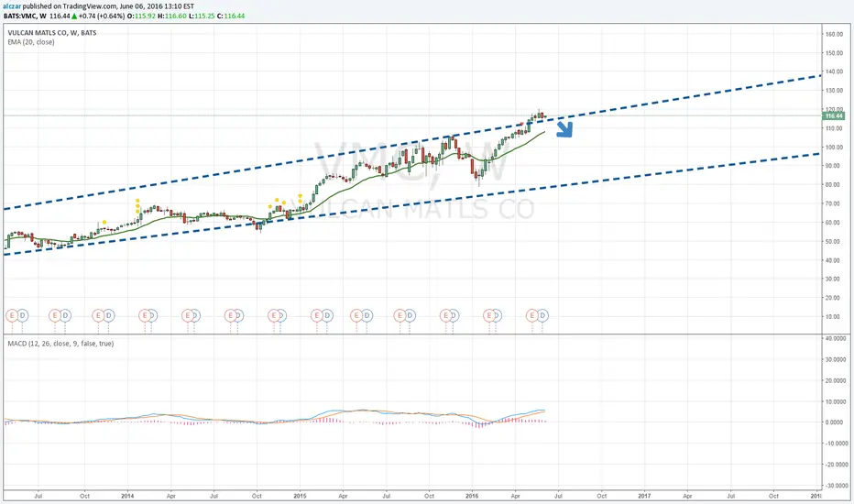
Task: Click the published date June 06, 2016 text
Action: coord(140,6)
